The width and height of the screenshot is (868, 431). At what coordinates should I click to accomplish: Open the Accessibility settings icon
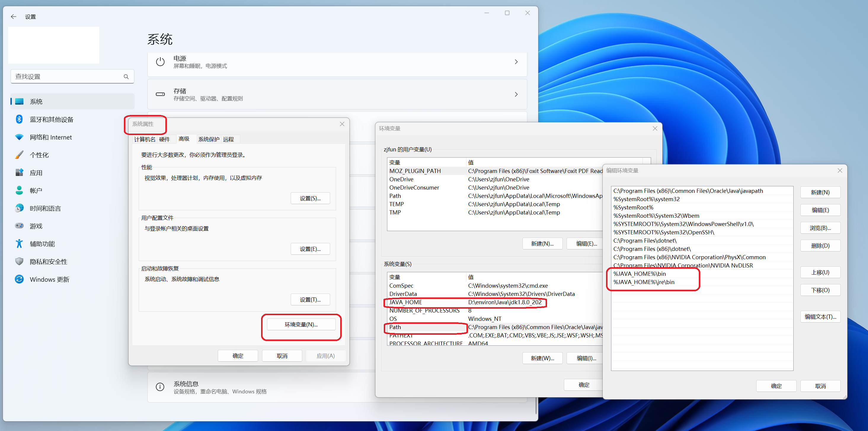19,244
